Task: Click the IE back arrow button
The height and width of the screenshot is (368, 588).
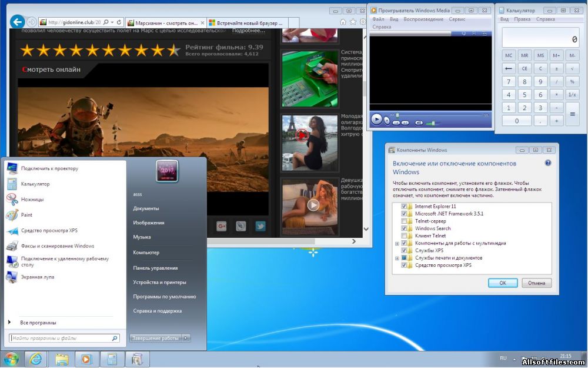Action: (18, 21)
